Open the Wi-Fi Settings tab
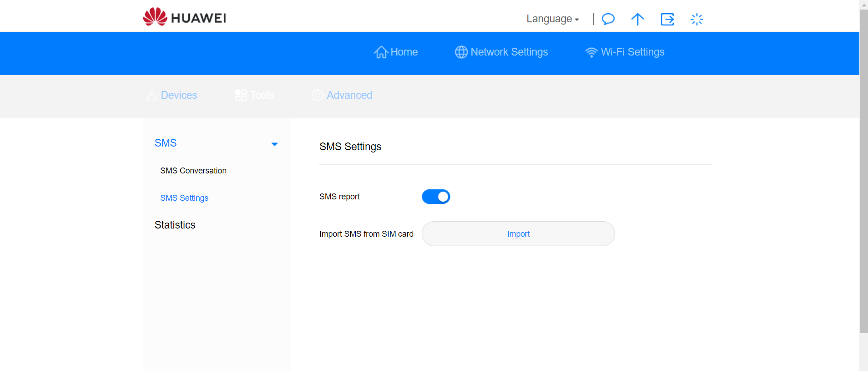 click(625, 52)
